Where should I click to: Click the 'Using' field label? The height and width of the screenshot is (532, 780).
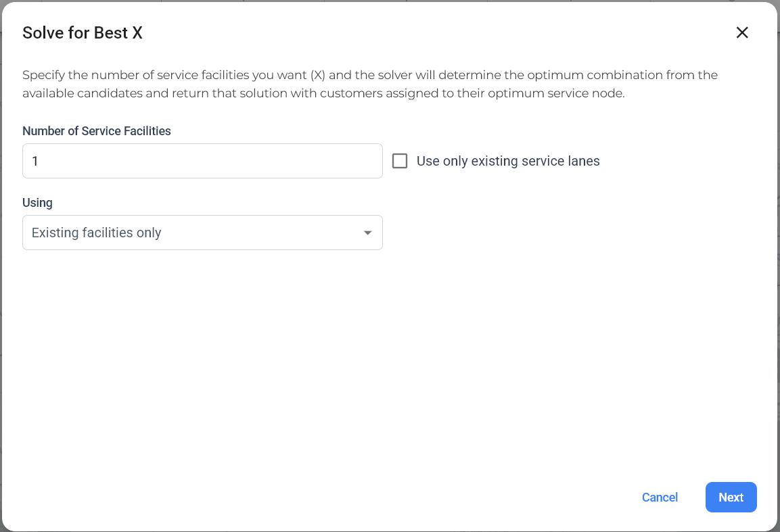coord(37,202)
